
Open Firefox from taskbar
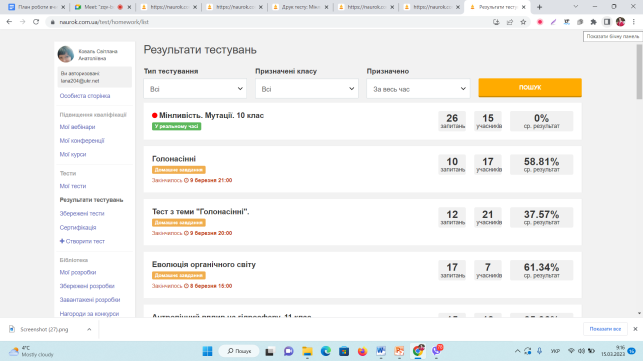363,351
